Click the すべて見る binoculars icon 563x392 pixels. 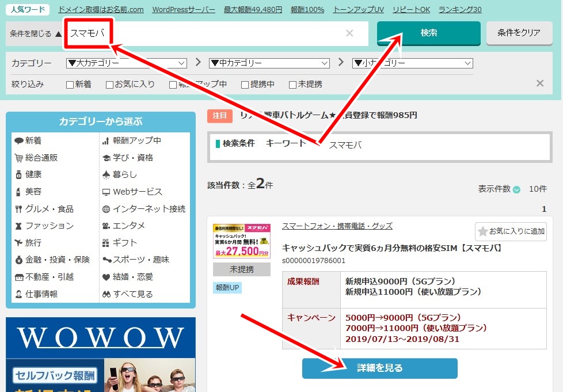click(x=106, y=294)
